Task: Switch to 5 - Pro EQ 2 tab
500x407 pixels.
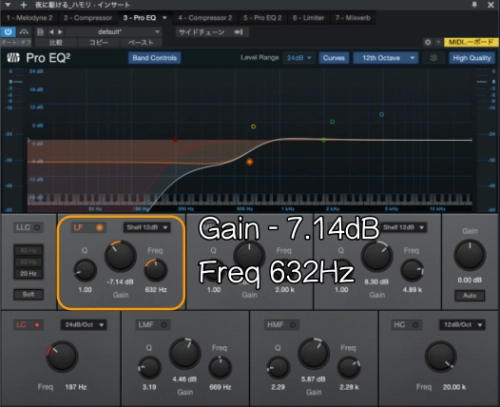Action: (262, 18)
